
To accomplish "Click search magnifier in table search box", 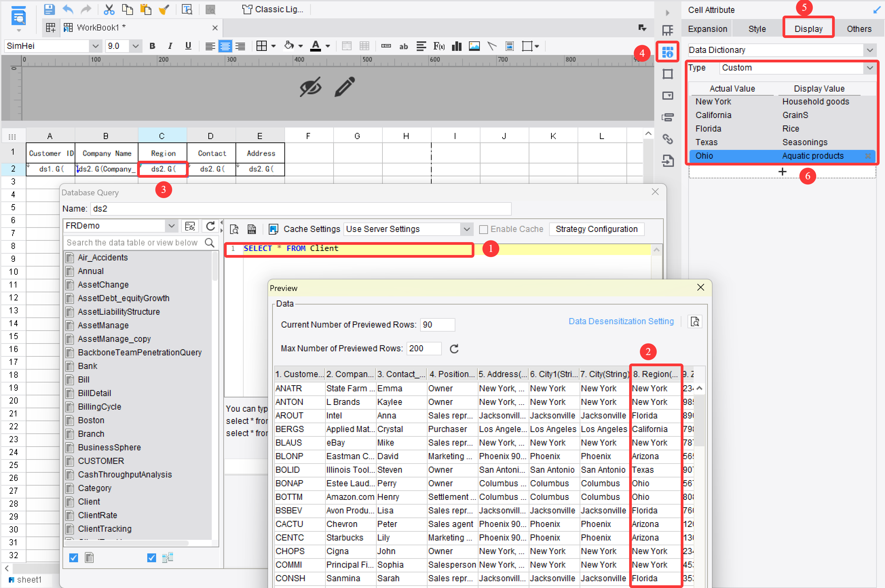I will tap(210, 242).
